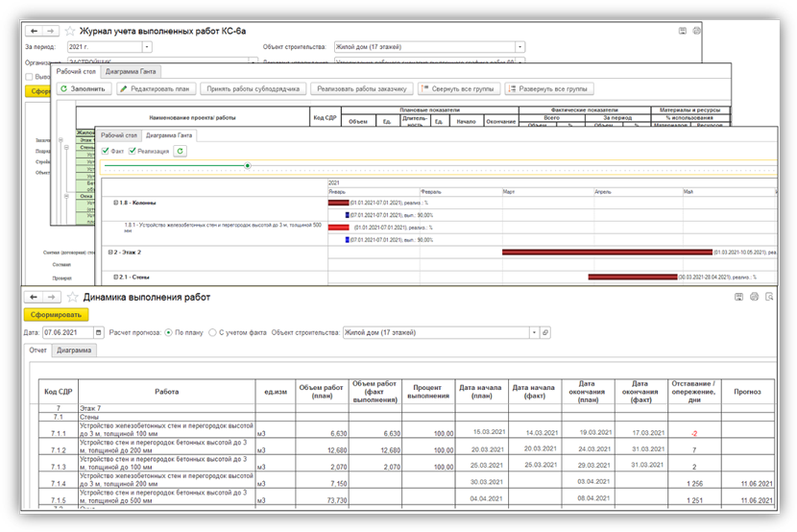Click forward arrow in Динамика выполнения работ window
The width and height of the screenshot is (797, 532).
[x=53, y=298]
